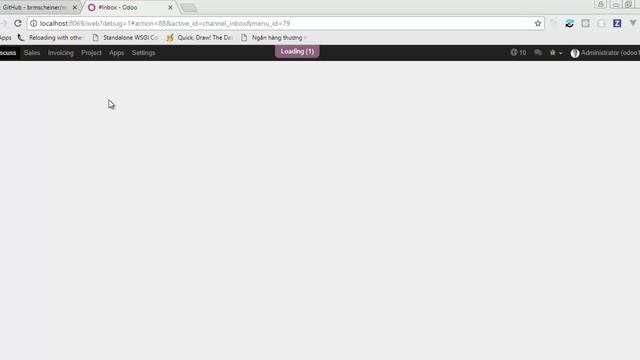Open a new browser tab
This screenshot has width=640, height=360.
pyautogui.click(x=188, y=8)
